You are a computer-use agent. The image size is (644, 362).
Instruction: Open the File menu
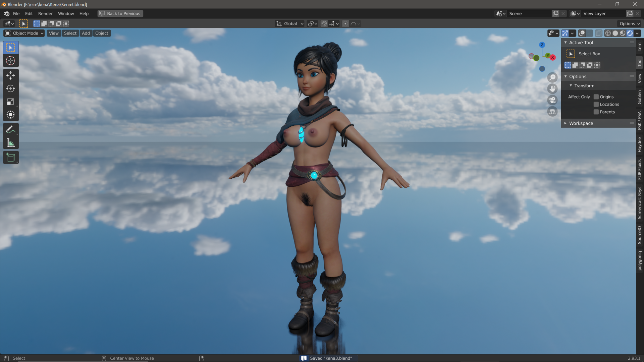pos(16,14)
